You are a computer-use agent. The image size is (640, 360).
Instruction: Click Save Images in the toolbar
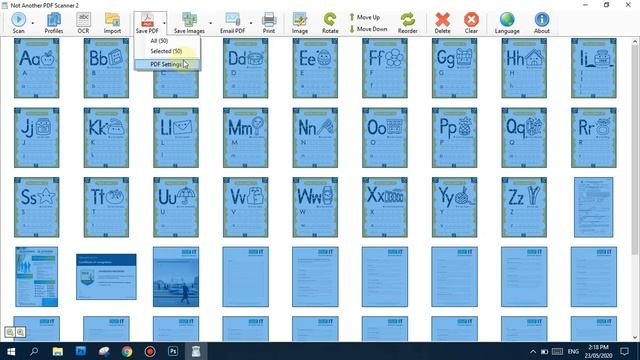click(189, 23)
